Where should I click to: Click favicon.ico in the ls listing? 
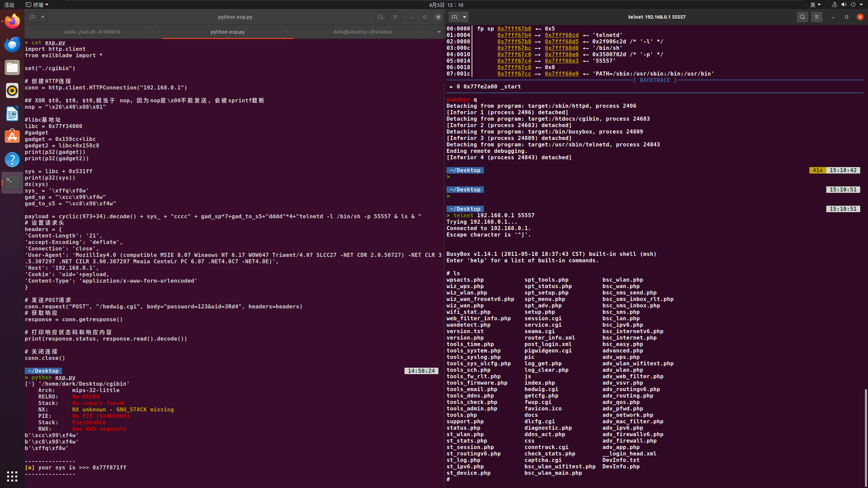pyautogui.click(x=543, y=409)
